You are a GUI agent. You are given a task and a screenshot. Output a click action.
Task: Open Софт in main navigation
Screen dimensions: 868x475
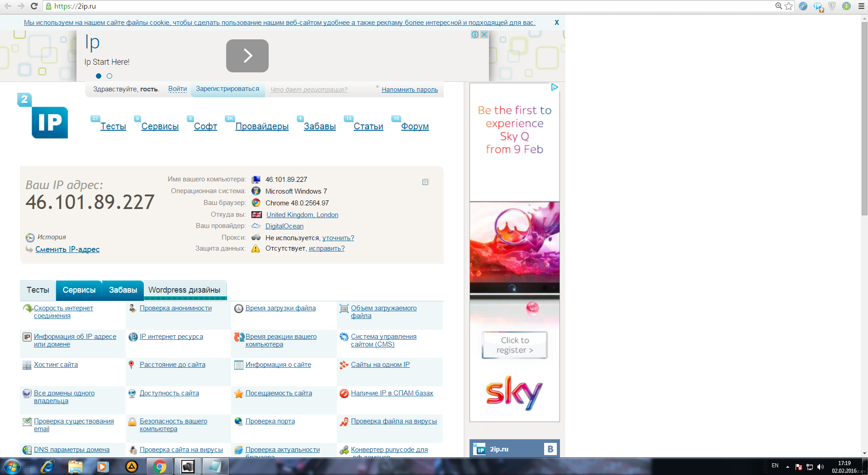pyautogui.click(x=205, y=126)
